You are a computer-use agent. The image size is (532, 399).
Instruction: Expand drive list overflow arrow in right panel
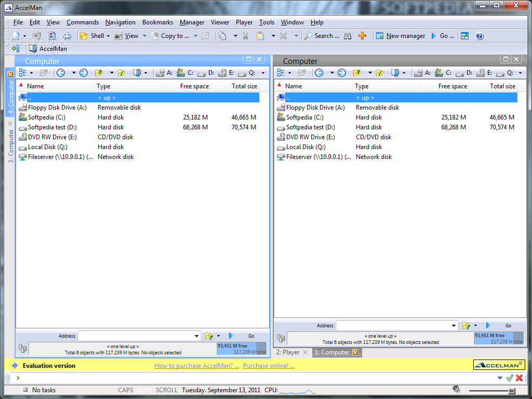coord(520,73)
